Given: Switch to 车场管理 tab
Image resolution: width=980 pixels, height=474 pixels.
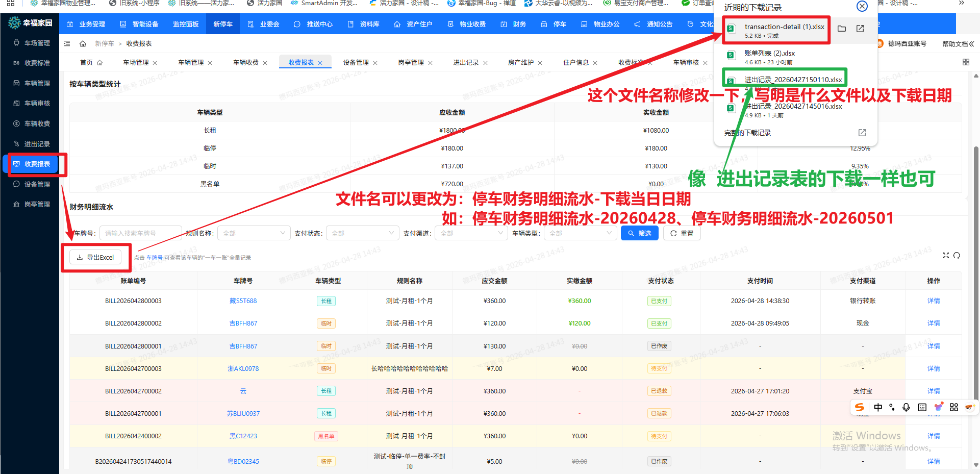Looking at the screenshot, I should pos(136,62).
